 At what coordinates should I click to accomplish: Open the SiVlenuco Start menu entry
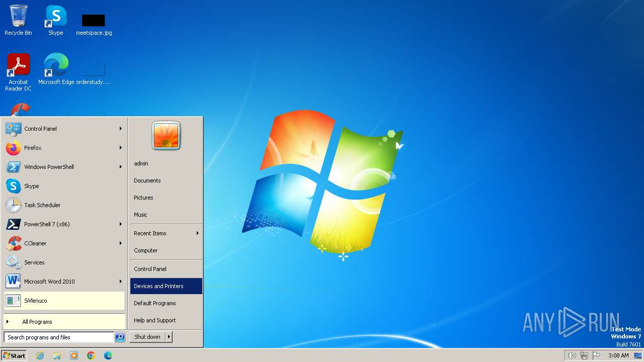click(x=64, y=301)
